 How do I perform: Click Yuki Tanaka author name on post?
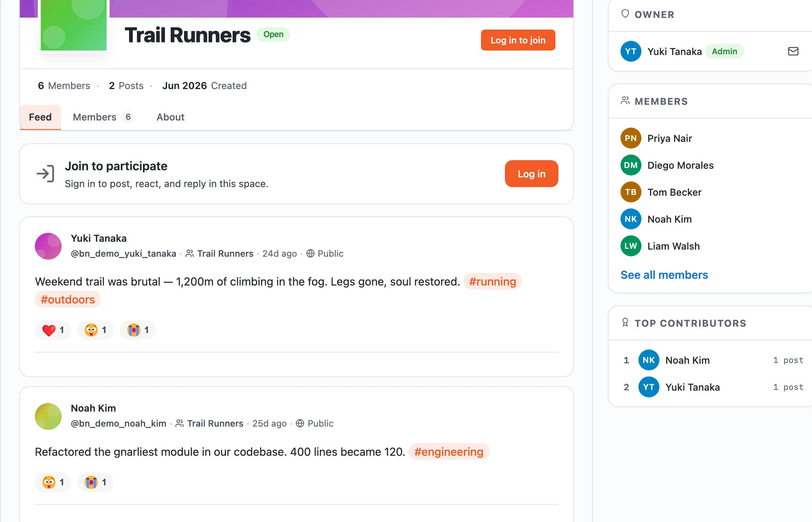[99, 238]
